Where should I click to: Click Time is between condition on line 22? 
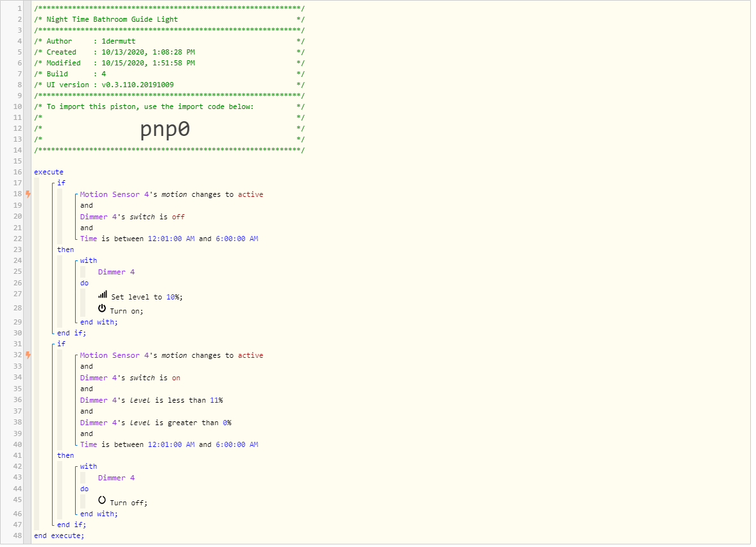click(169, 239)
